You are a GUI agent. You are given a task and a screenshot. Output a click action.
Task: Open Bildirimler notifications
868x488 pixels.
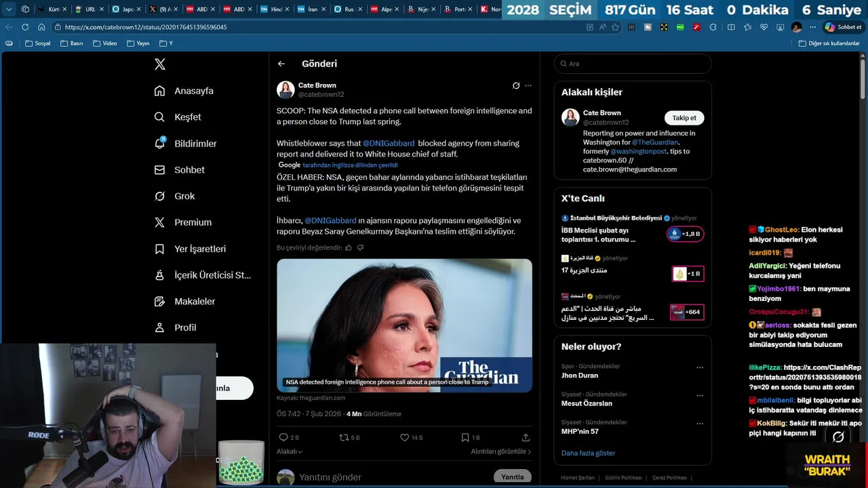click(x=186, y=144)
